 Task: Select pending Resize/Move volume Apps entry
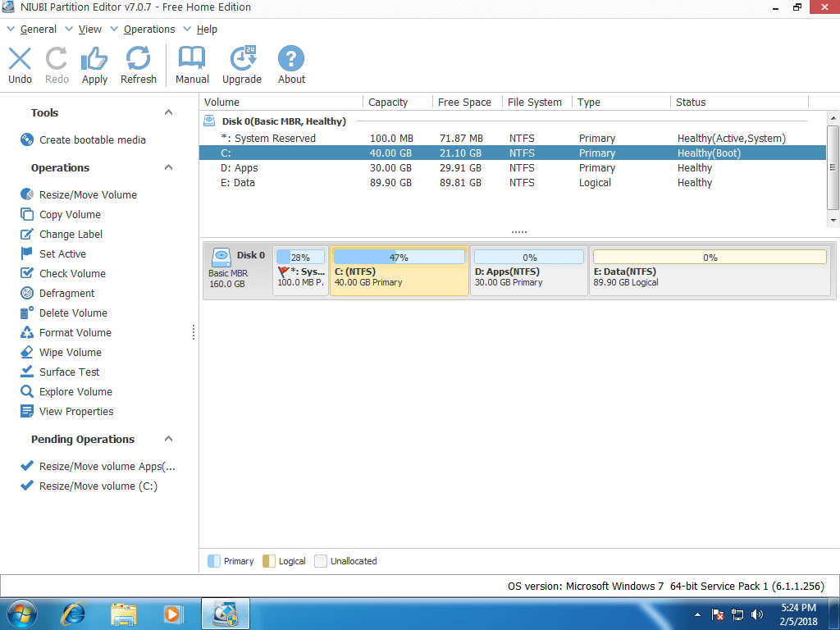click(98, 467)
